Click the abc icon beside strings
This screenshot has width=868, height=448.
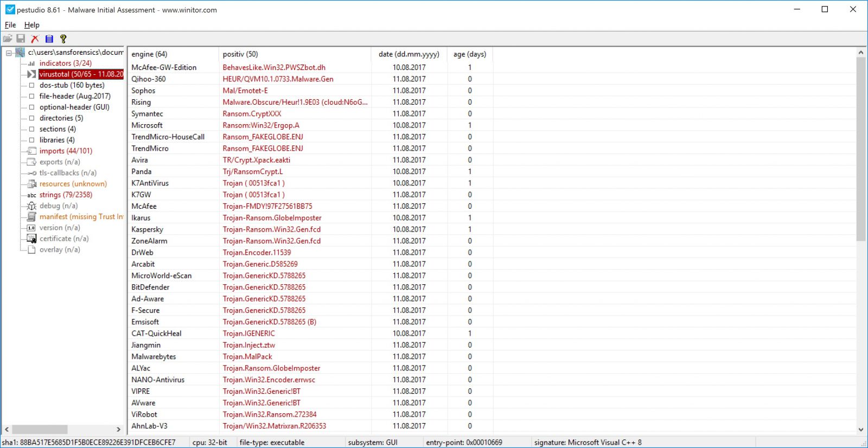pos(31,195)
